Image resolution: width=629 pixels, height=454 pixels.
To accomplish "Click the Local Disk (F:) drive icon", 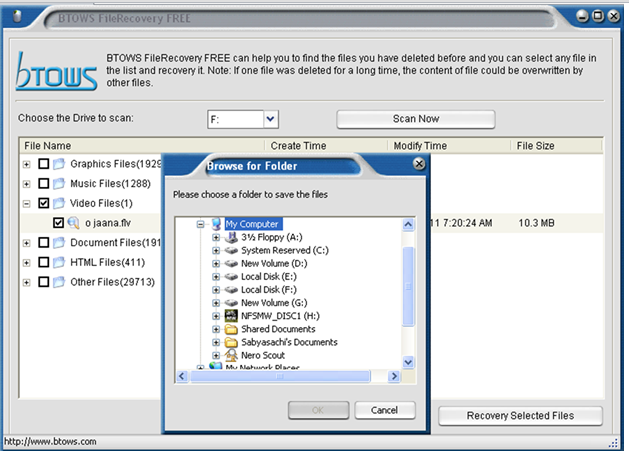I will [x=231, y=290].
